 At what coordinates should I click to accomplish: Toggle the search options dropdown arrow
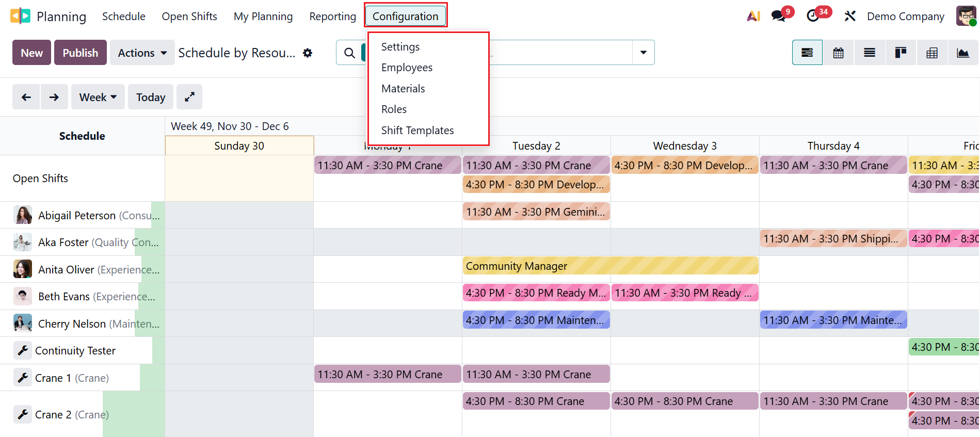pyautogui.click(x=644, y=53)
